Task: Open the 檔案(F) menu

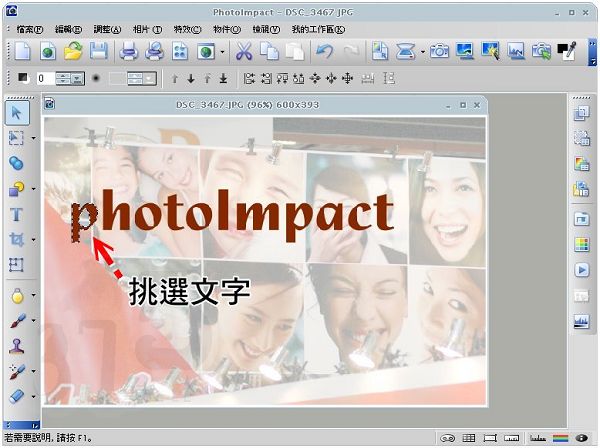Action: click(x=30, y=29)
